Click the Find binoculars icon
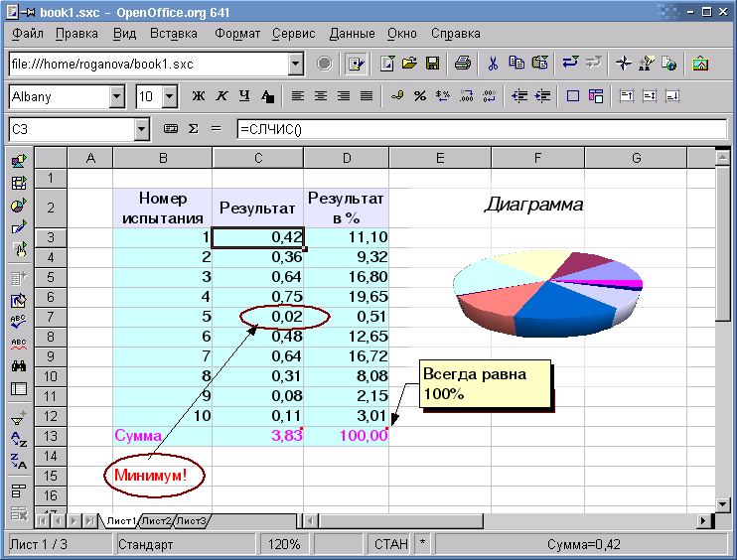This screenshot has width=737, height=560. (18, 365)
